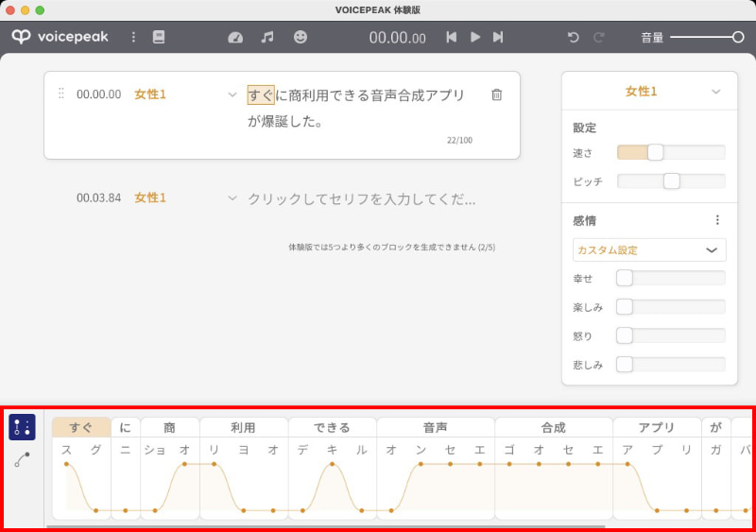This screenshot has width=756, height=532.
Task: Click the drag handle of first block
Action: tap(61, 94)
